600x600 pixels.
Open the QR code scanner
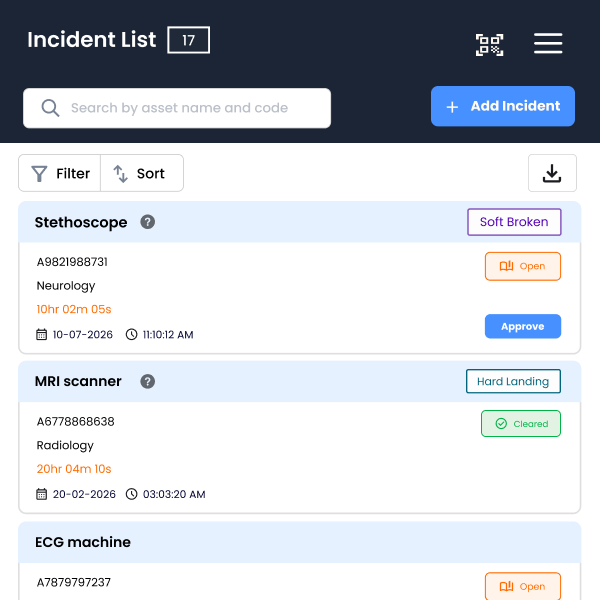click(x=489, y=44)
